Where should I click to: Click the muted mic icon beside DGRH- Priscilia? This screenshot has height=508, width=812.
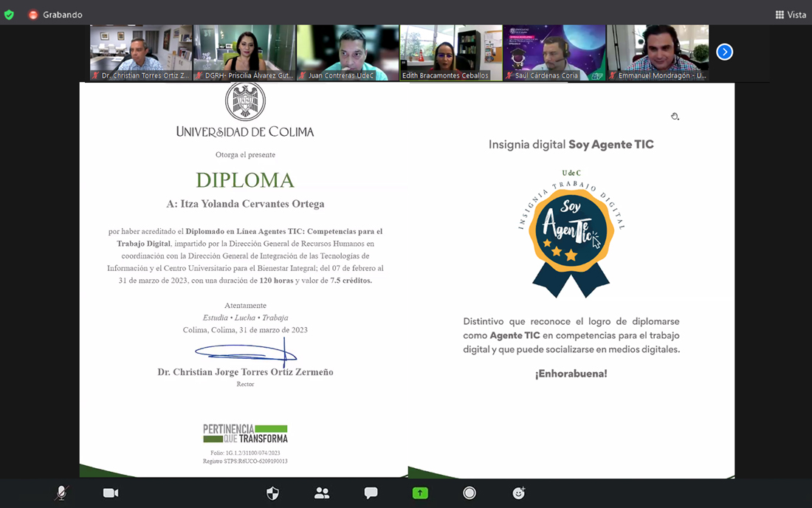(199, 75)
